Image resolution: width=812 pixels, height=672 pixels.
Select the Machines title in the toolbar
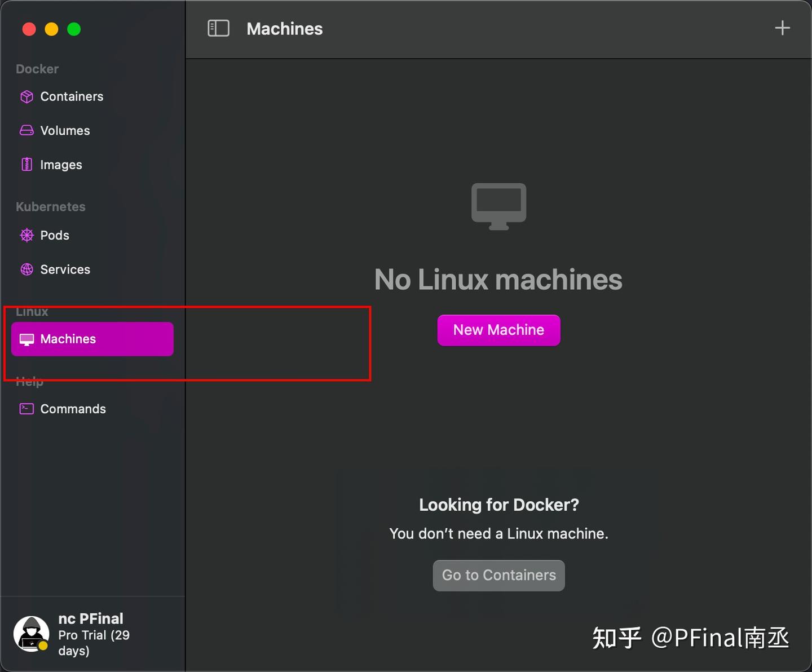[x=284, y=29]
